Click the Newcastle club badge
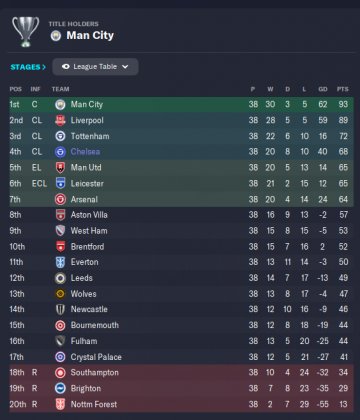The width and height of the screenshot is (360, 420). (60, 309)
